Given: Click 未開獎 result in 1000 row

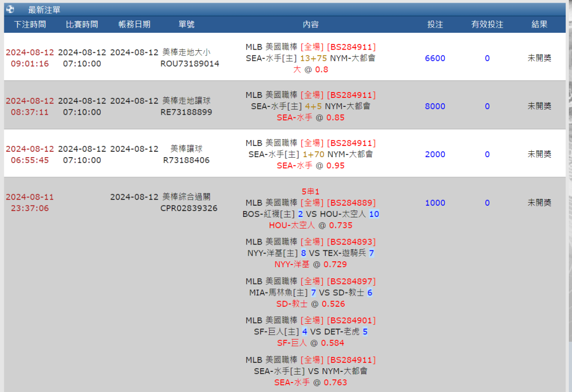Looking at the screenshot, I should point(539,203).
